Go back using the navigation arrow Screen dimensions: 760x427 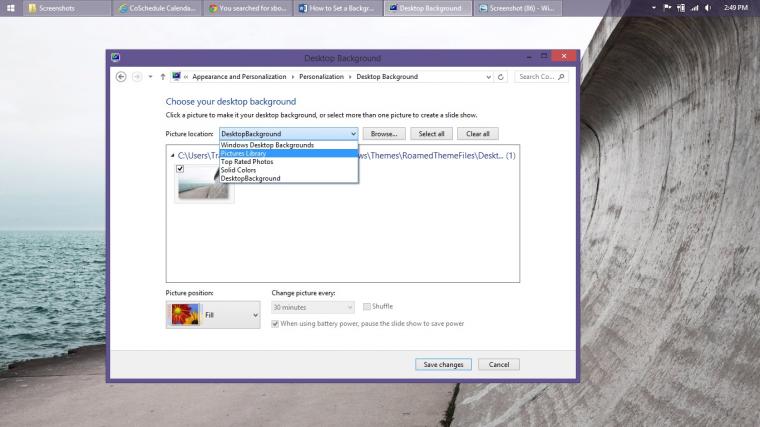(x=121, y=76)
